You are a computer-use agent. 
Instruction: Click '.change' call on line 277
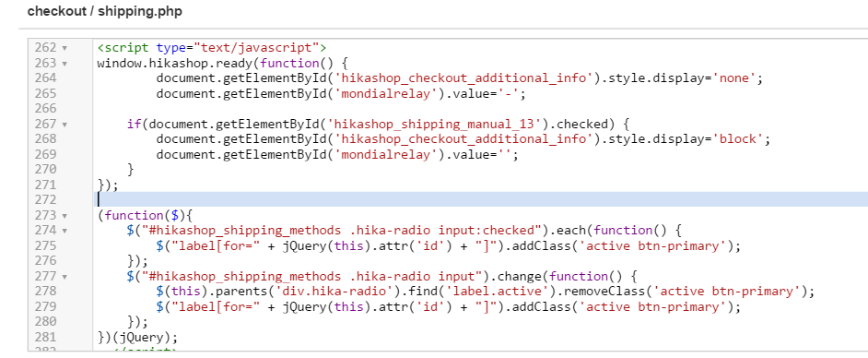pos(520,276)
